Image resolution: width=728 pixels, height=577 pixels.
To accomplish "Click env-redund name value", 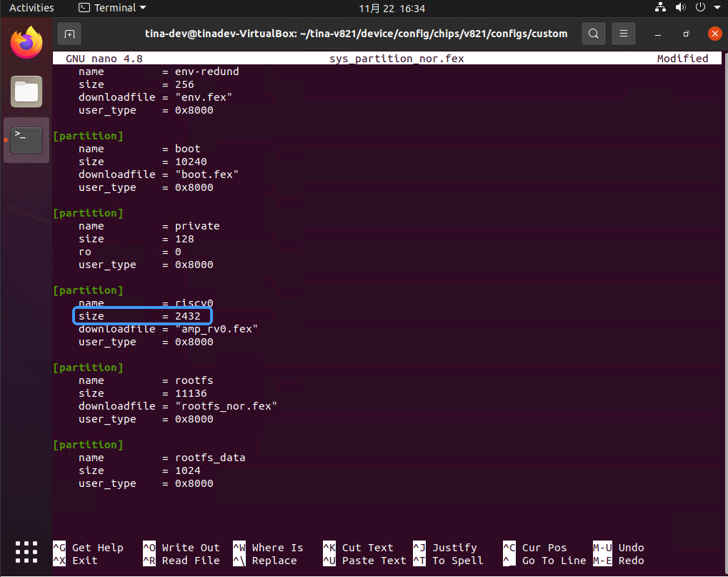I will 206,71.
